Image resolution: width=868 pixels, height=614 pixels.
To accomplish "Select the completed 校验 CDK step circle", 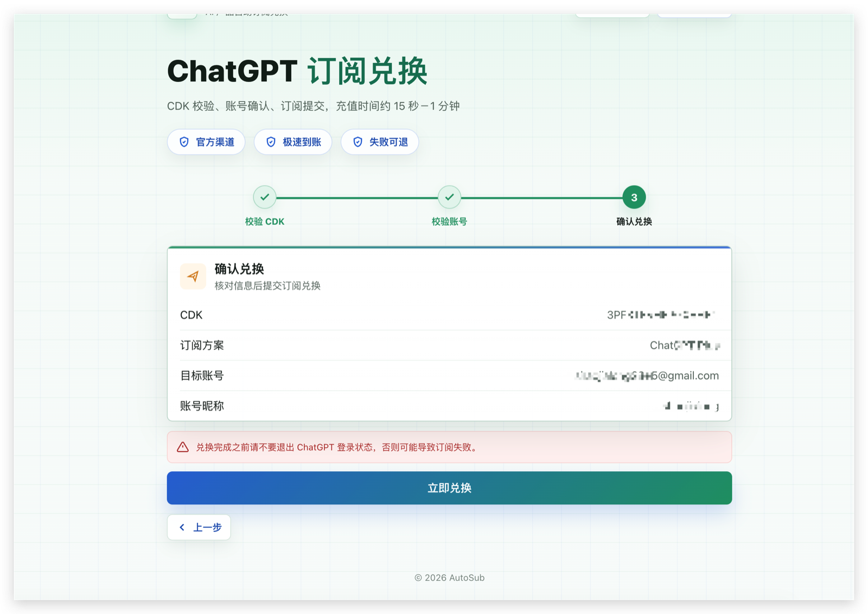I will coord(265,197).
